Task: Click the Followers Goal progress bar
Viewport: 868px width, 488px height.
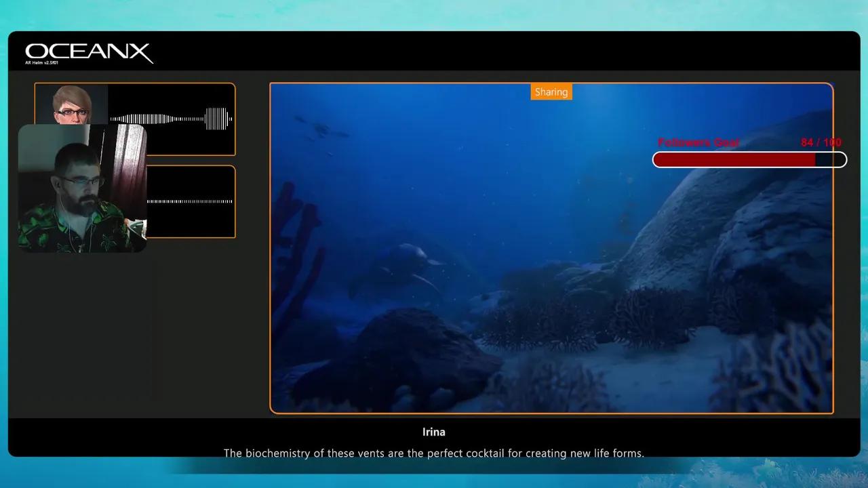Action: tap(749, 160)
